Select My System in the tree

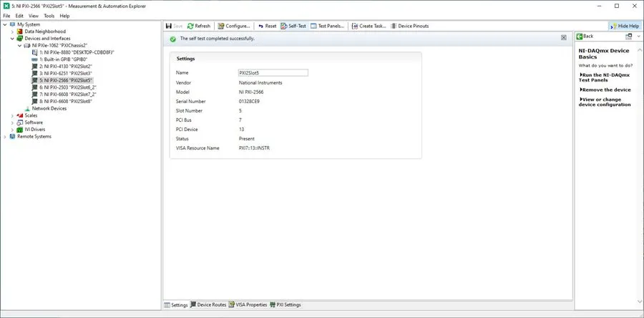(x=29, y=24)
